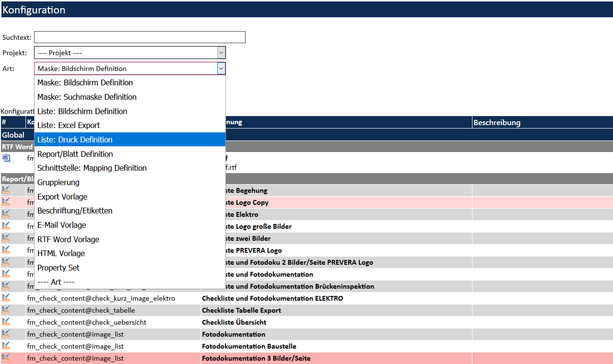Click edit icon for Fotodoku 2 Bilder/Seite row
Screen dimensions: 613x364
click(6, 261)
